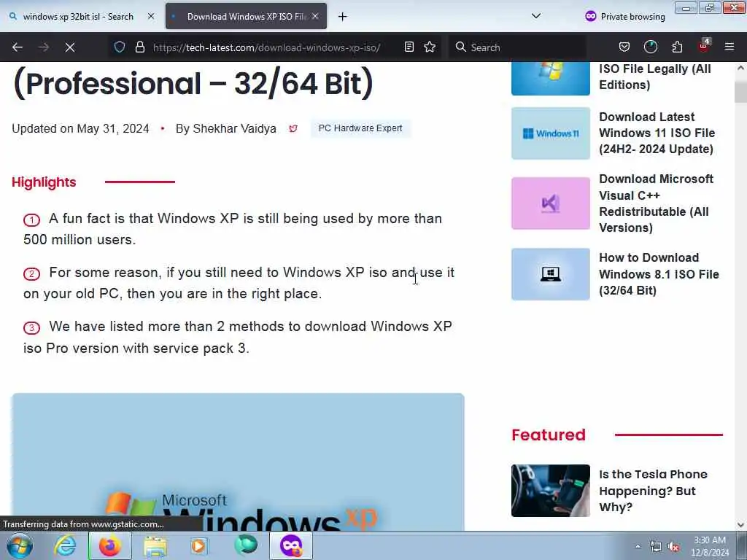The width and height of the screenshot is (747, 560).
Task: Show hidden tray icons arrow
Action: click(x=638, y=546)
